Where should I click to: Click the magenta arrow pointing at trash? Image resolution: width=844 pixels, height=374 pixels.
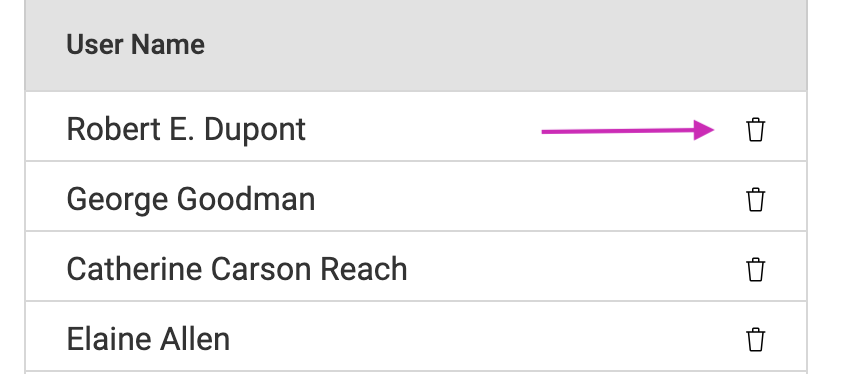coord(628,130)
